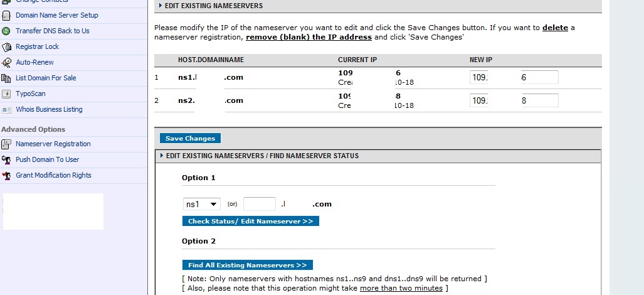Open the ns1 hostname dropdown
The height and width of the screenshot is (295, 644).
pos(202,204)
